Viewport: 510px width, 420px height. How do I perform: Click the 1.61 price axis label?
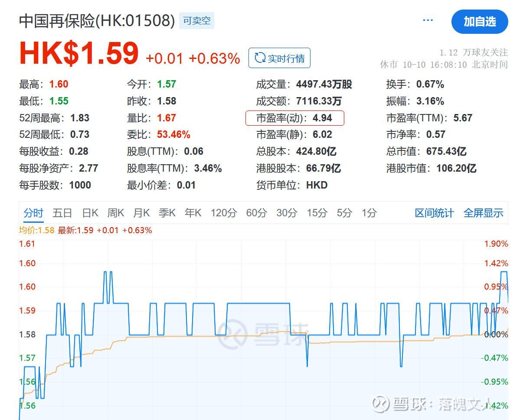(x=27, y=244)
